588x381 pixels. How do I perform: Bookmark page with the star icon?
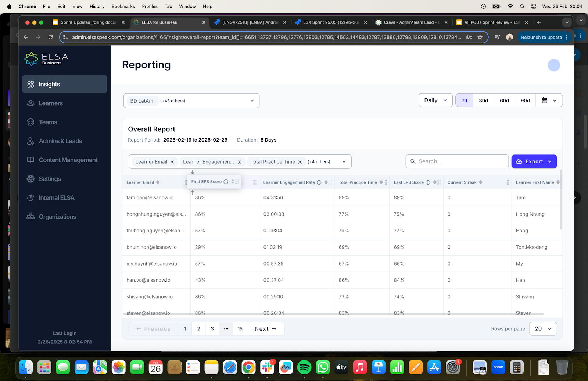click(480, 37)
